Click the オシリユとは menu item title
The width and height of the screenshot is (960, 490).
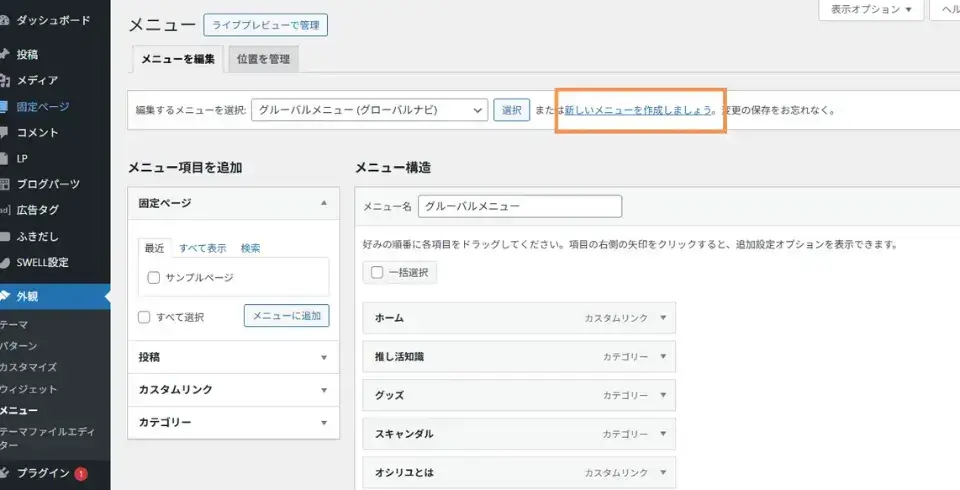coord(404,472)
